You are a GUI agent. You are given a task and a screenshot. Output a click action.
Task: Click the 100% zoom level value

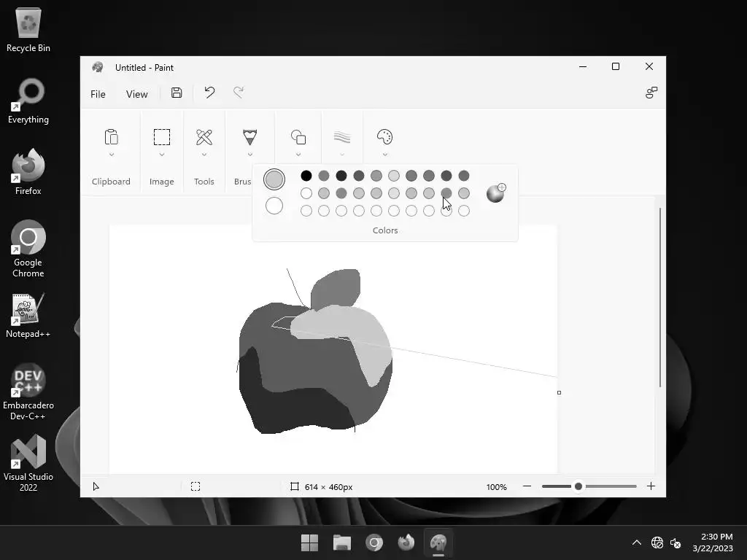click(x=496, y=486)
